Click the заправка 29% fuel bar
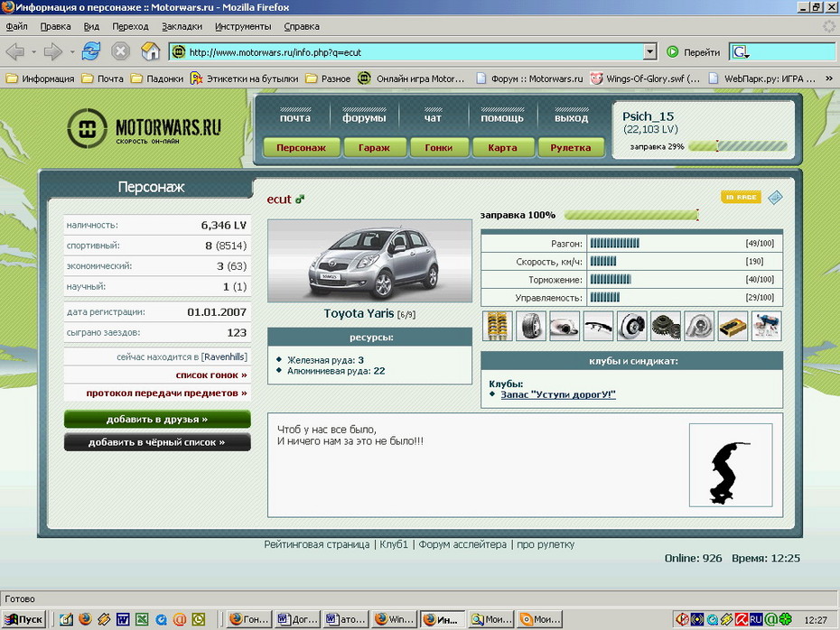Image resolution: width=840 pixels, height=630 pixels. [x=737, y=145]
